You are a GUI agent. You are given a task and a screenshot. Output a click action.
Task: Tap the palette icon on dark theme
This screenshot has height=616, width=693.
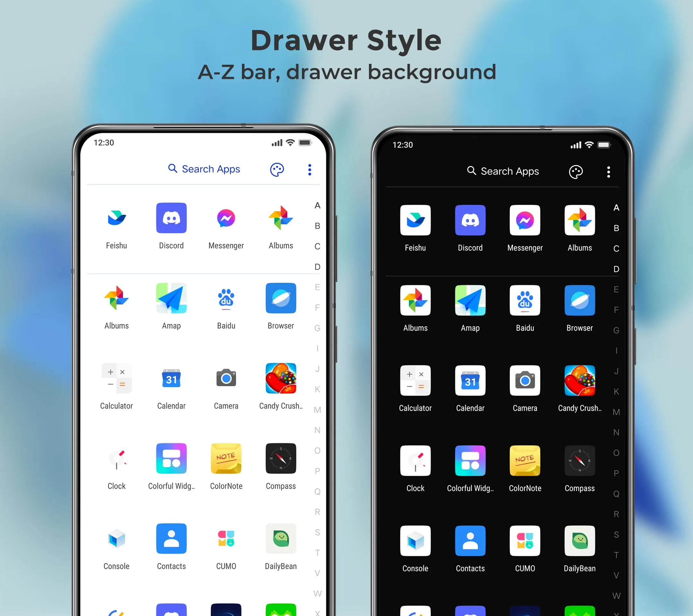click(x=576, y=171)
